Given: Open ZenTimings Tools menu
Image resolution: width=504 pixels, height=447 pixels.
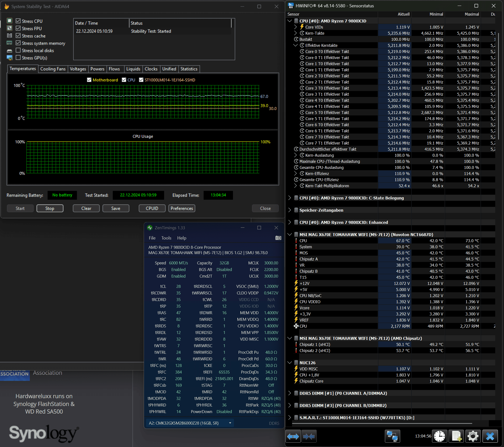Looking at the screenshot, I should click(x=166, y=238).
